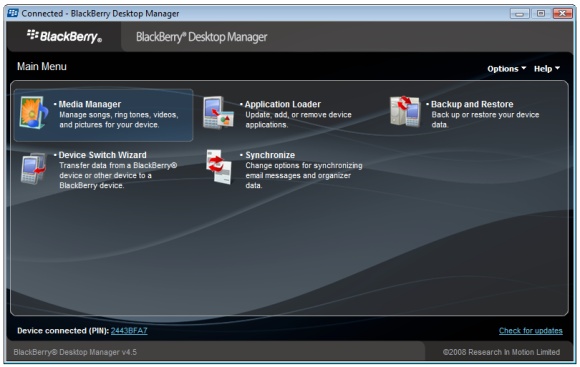
Task: Open the device PIN 2443BFA7 link
Action: tap(129, 331)
